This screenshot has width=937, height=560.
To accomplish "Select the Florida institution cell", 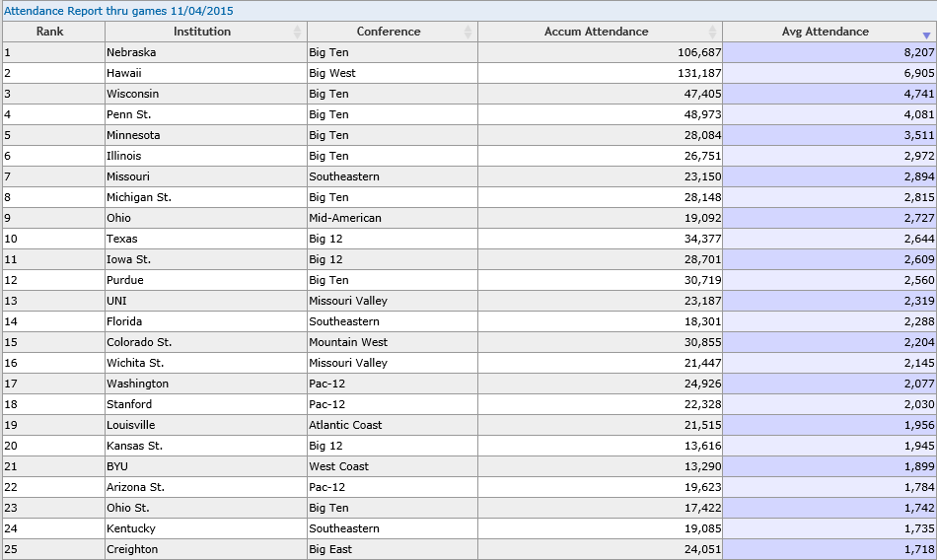I will pyautogui.click(x=206, y=321).
